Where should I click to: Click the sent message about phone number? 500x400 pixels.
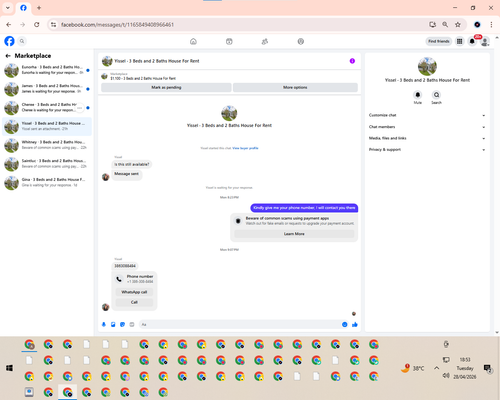click(x=304, y=208)
